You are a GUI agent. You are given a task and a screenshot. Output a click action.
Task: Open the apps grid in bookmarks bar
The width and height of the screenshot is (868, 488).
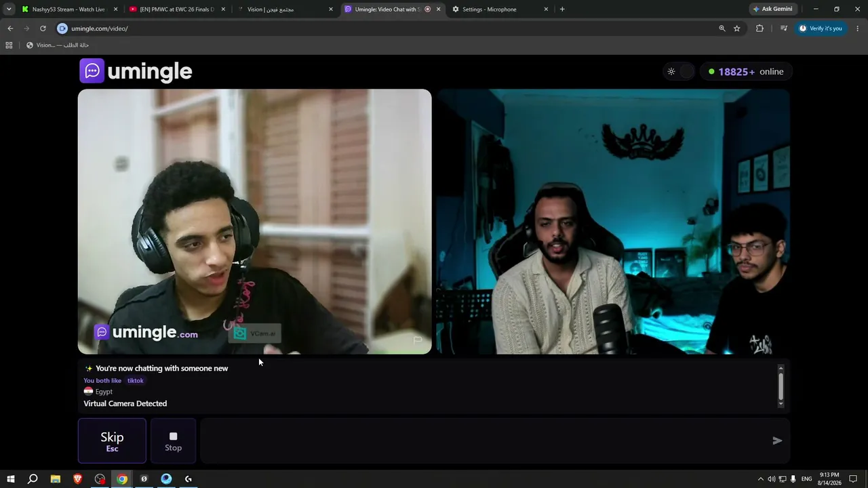pyautogui.click(x=9, y=45)
